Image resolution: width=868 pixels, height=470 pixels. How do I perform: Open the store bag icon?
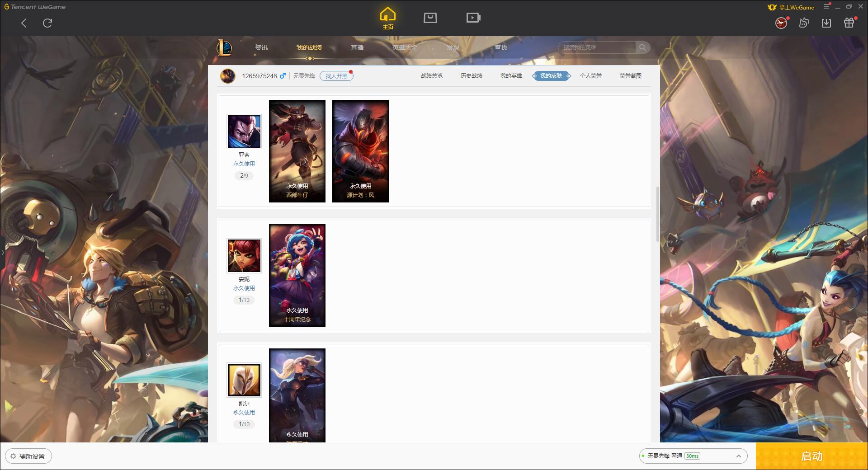(430, 18)
